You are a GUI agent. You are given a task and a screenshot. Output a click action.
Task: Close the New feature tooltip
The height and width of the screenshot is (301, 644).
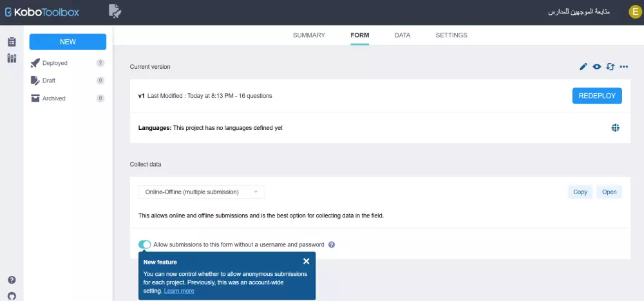306,261
